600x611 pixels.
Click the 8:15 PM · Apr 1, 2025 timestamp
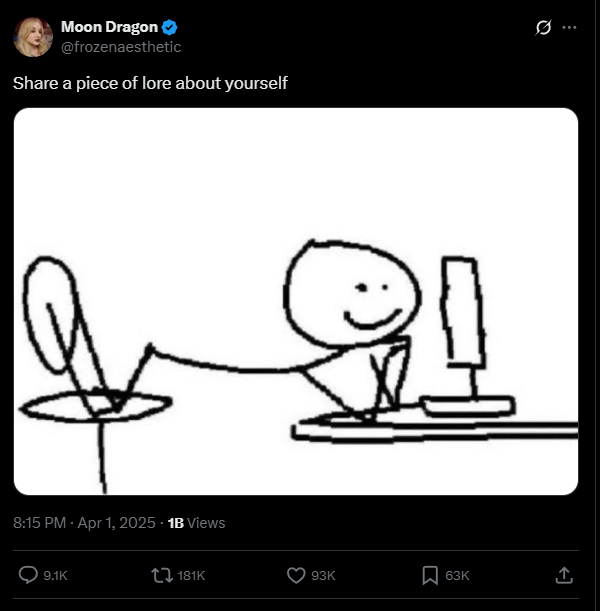[x=86, y=522]
